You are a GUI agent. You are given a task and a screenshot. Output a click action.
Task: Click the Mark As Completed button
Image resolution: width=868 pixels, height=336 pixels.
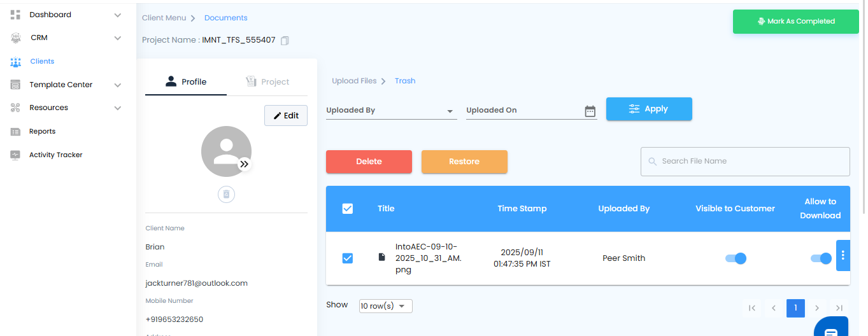(x=795, y=22)
